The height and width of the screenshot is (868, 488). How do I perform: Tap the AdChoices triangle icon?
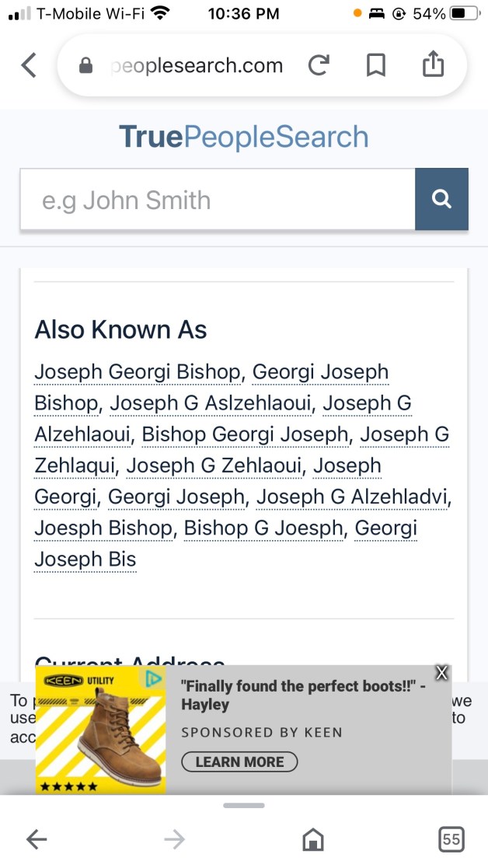point(154,680)
